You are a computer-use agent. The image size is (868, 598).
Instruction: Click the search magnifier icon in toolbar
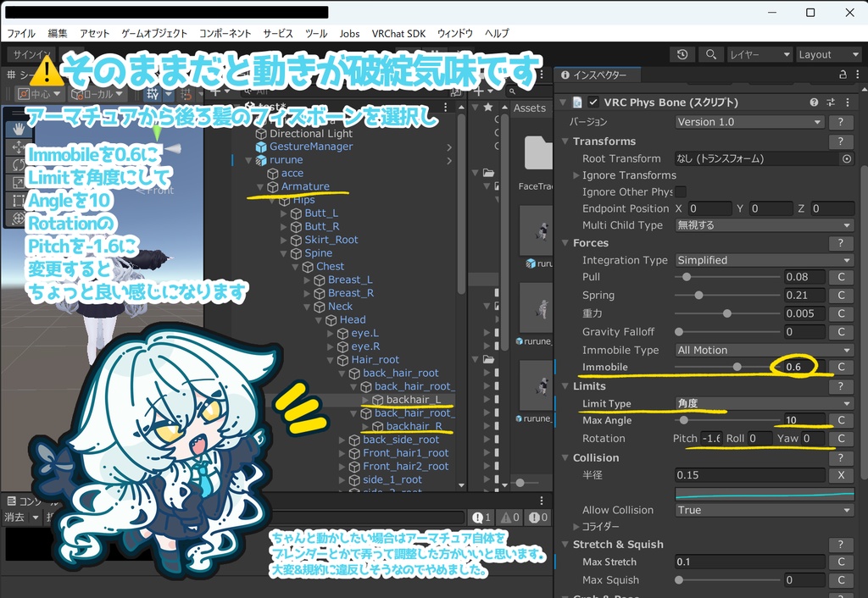coord(711,54)
